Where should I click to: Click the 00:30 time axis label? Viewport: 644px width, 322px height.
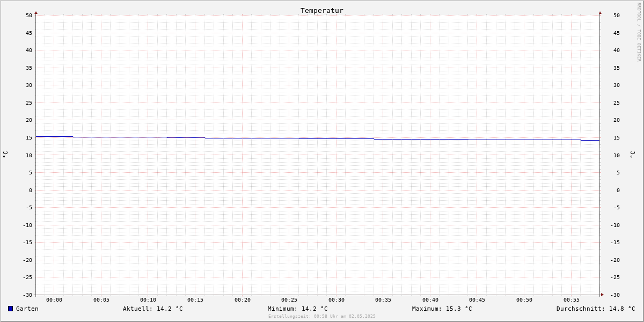[336, 300]
